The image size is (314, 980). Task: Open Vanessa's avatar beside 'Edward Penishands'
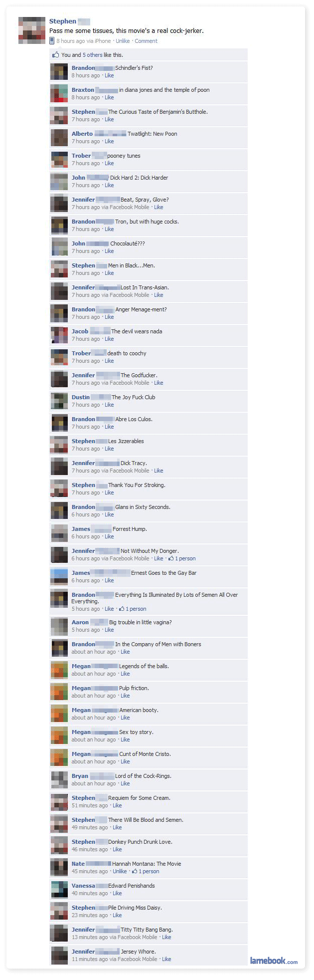tap(59, 890)
